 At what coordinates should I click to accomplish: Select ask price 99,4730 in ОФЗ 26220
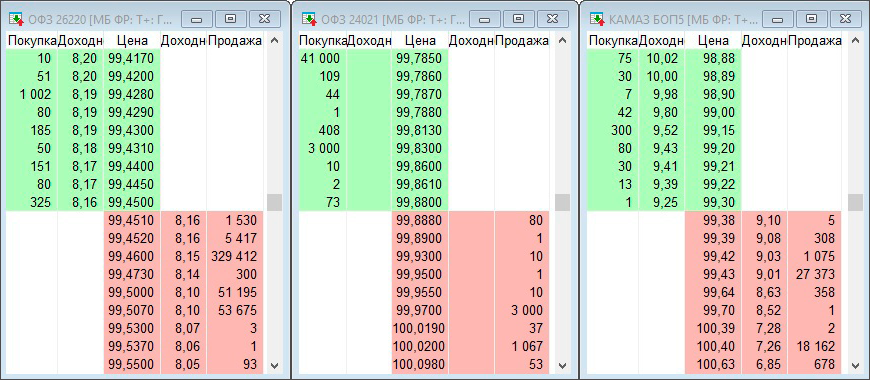tap(131, 274)
